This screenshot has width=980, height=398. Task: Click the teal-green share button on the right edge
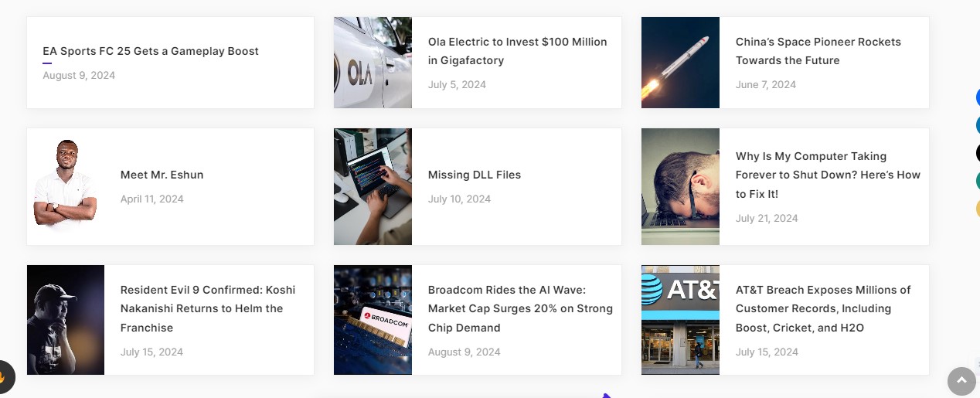coord(977,181)
